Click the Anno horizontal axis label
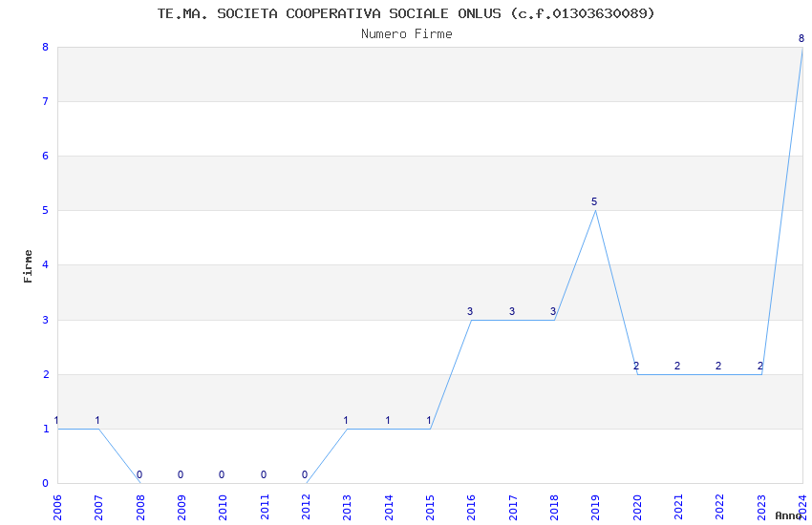Image resolution: width=812 pixels, height=525 pixels. pyautogui.click(x=788, y=515)
